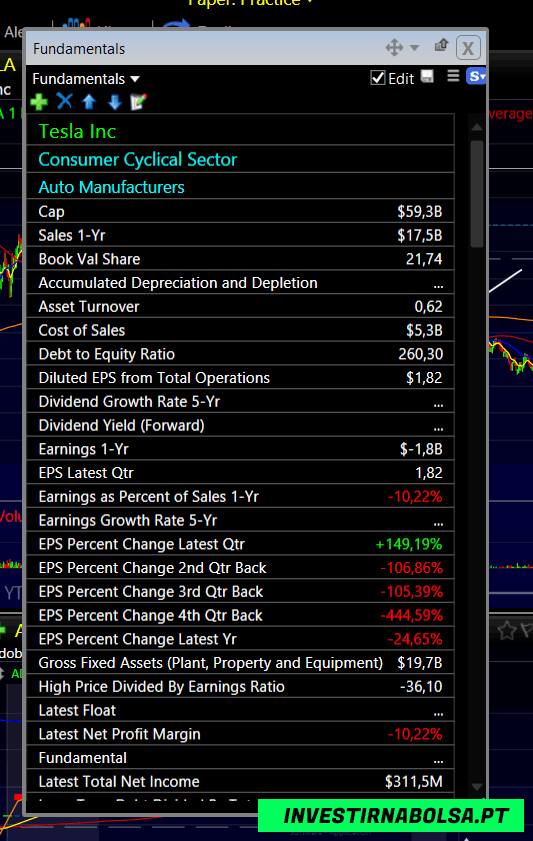Select EPS Percent Change 3rd Qtr Back

click(x=240, y=591)
